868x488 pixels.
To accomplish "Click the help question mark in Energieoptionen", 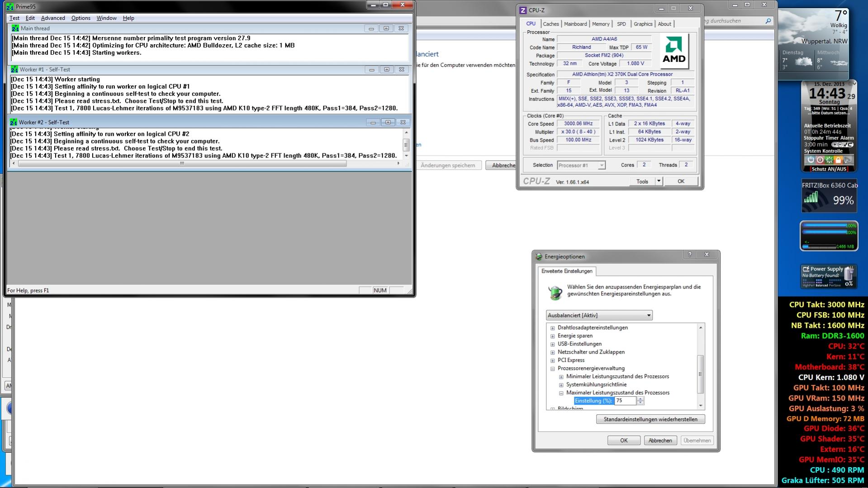I will (x=690, y=255).
